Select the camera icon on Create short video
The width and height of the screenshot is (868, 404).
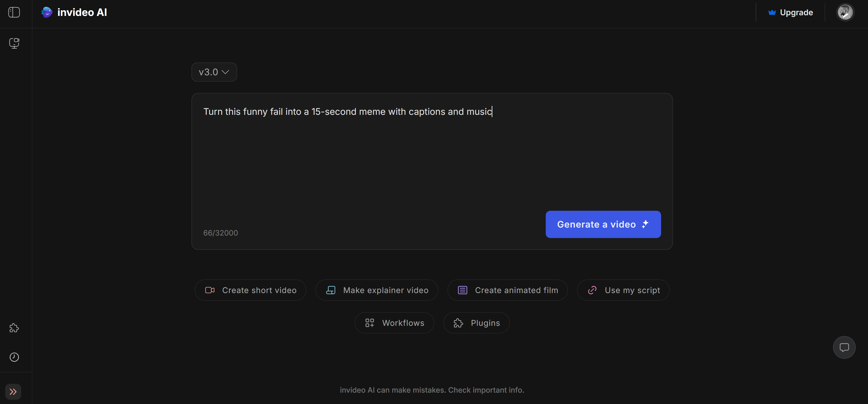210,290
